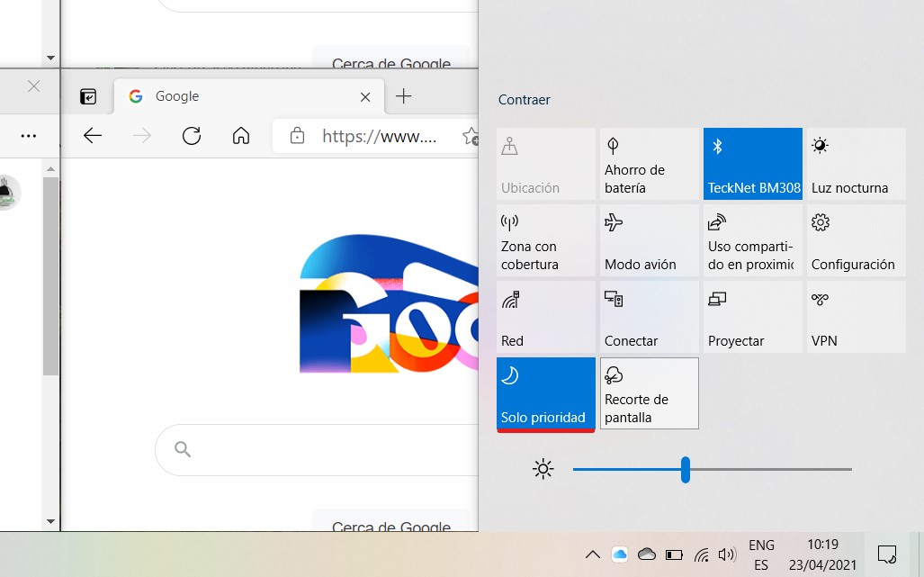Click the sun brightness icon
Image resolution: width=924 pixels, height=577 pixels.
pyautogui.click(x=543, y=469)
